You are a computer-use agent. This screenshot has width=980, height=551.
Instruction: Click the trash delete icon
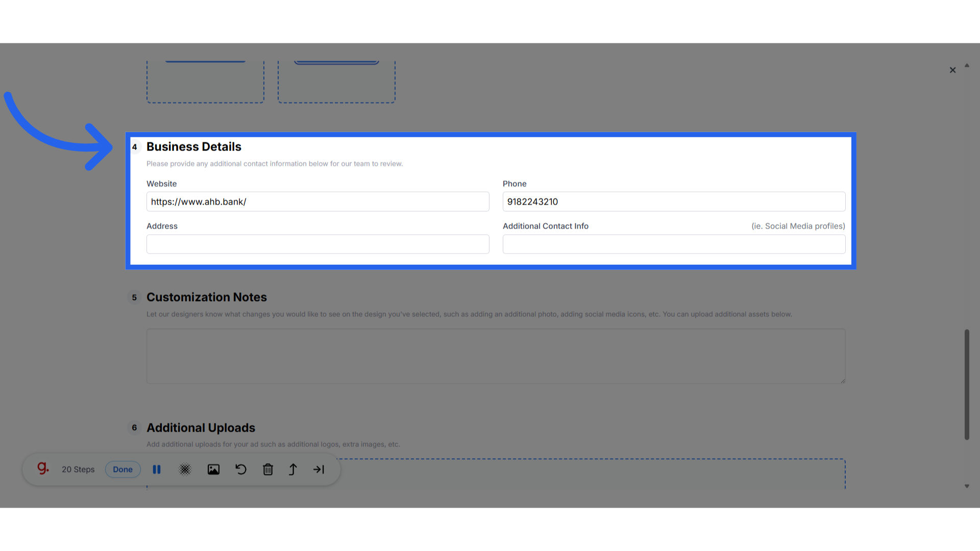(268, 469)
